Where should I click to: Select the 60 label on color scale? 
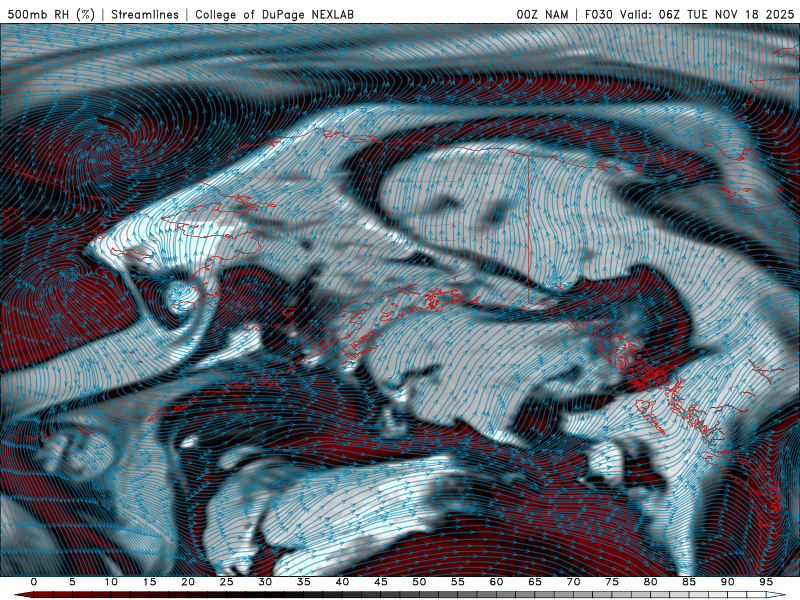click(x=496, y=582)
